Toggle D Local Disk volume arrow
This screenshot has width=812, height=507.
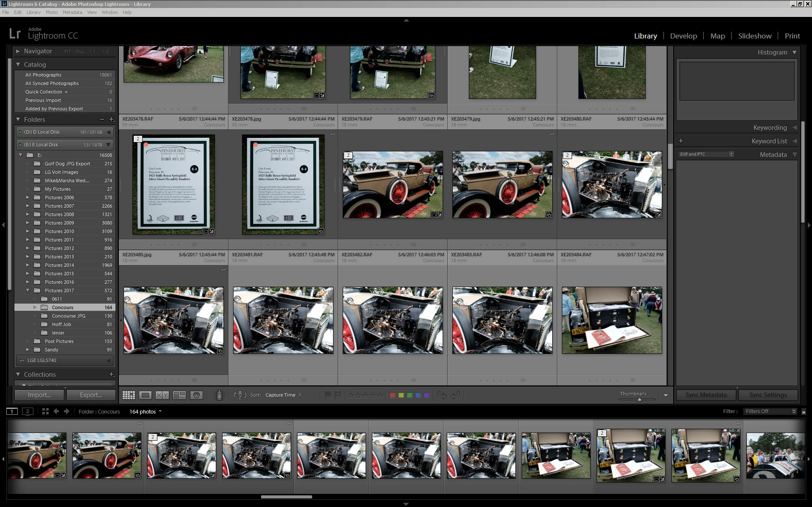(x=109, y=132)
